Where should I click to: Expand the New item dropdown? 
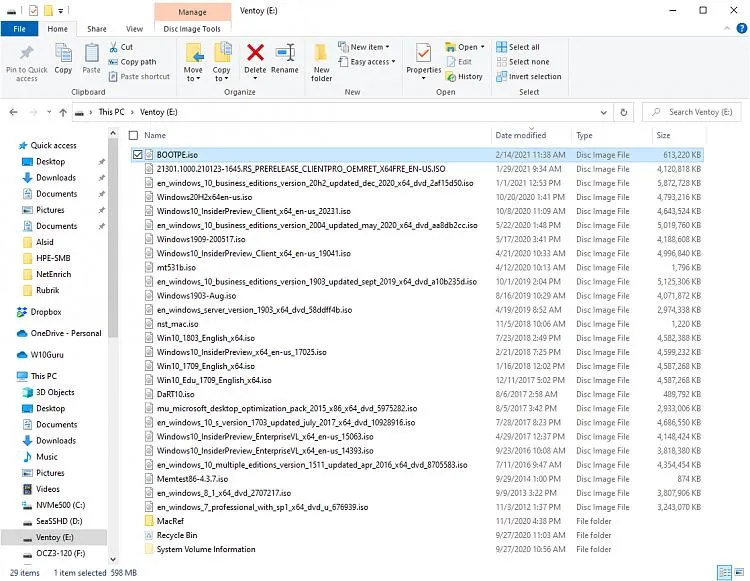[x=387, y=47]
